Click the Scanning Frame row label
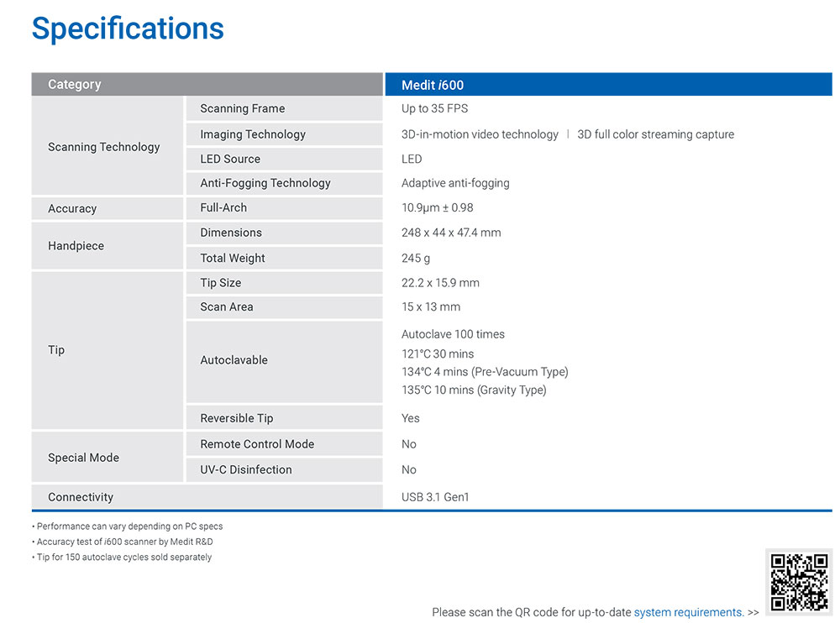The image size is (840, 623). pos(243,109)
